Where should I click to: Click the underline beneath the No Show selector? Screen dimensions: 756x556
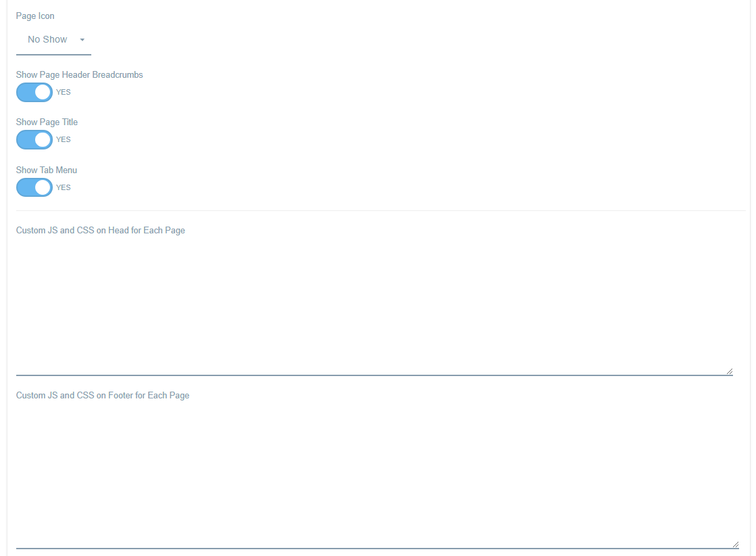click(53, 55)
